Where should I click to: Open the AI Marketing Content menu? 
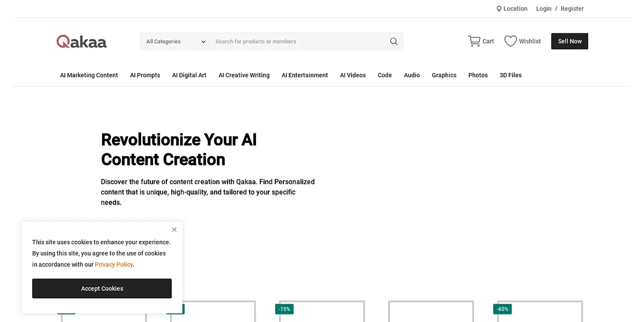pyautogui.click(x=89, y=75)
